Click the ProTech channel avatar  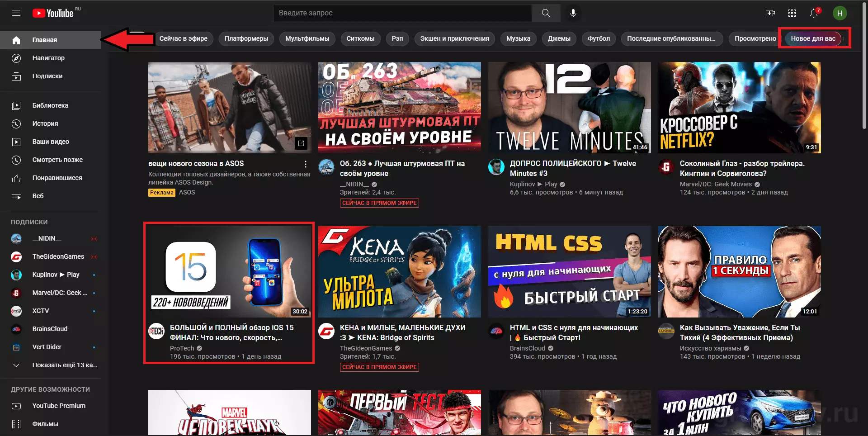[156, 331]
